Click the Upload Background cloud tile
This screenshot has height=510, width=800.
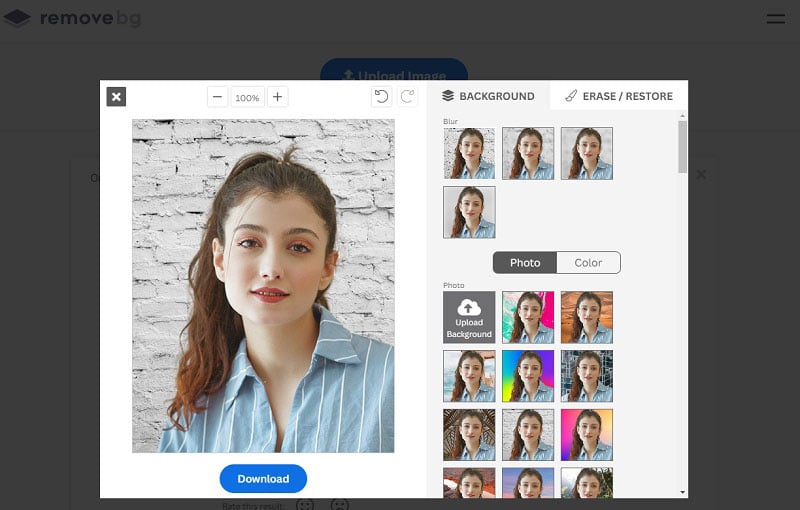pyautogui.click(x=469, y=317)
